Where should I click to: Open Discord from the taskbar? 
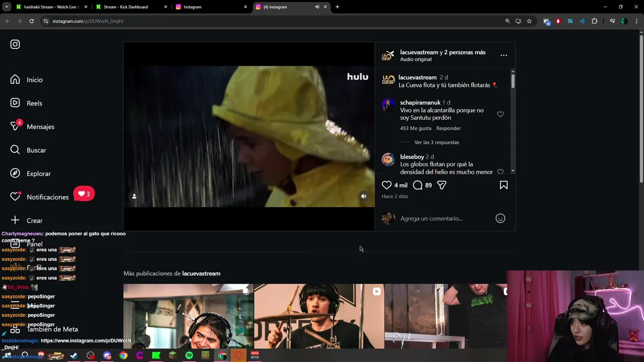(107, 355)
